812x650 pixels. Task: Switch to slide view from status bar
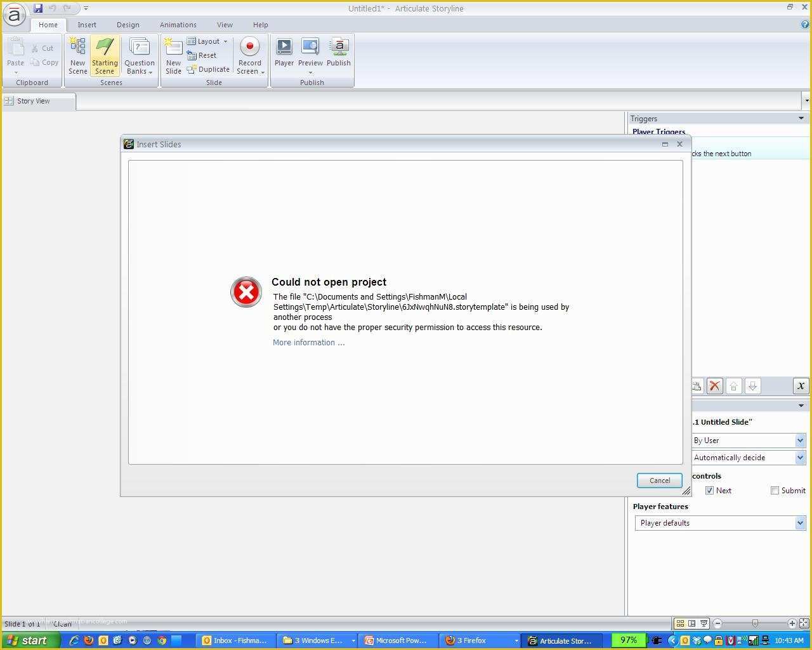point(691,623)
